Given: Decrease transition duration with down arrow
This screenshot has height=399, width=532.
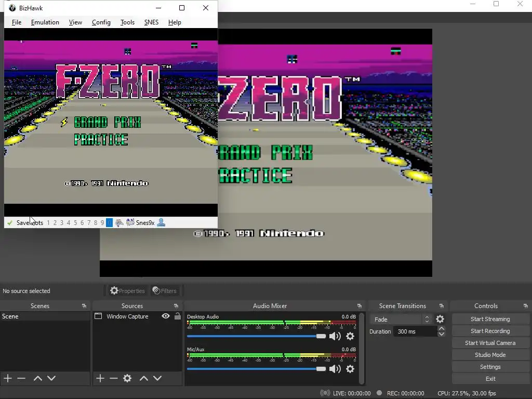Looking at the screenshot, I should tap(441, 334).
